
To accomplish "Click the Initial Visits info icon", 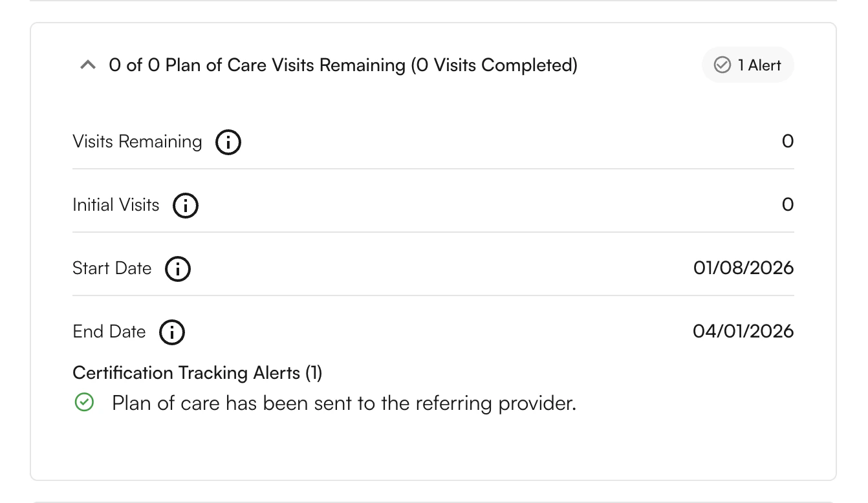I will coord(186,205).
